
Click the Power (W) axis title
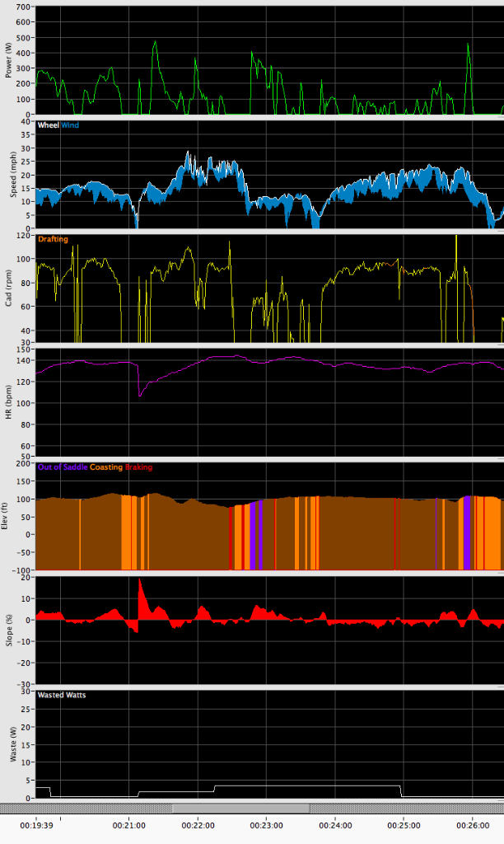tap(9, 59)
